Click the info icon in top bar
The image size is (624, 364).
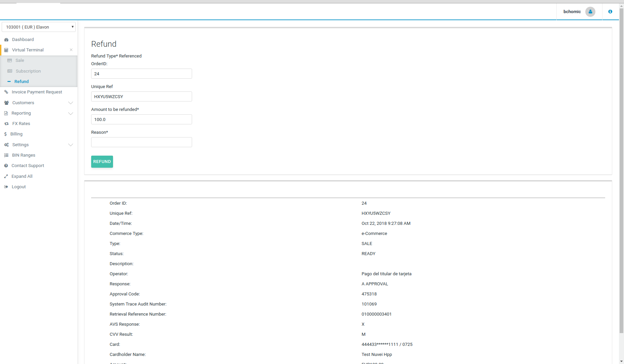(610, 12)
